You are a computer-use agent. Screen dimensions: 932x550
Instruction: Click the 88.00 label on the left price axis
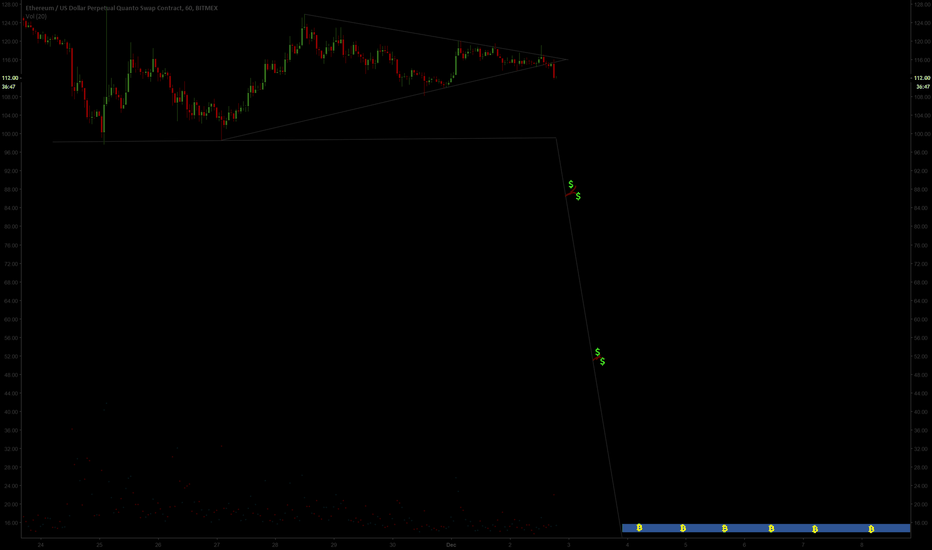pyautogui.click(x=10, y=189)
